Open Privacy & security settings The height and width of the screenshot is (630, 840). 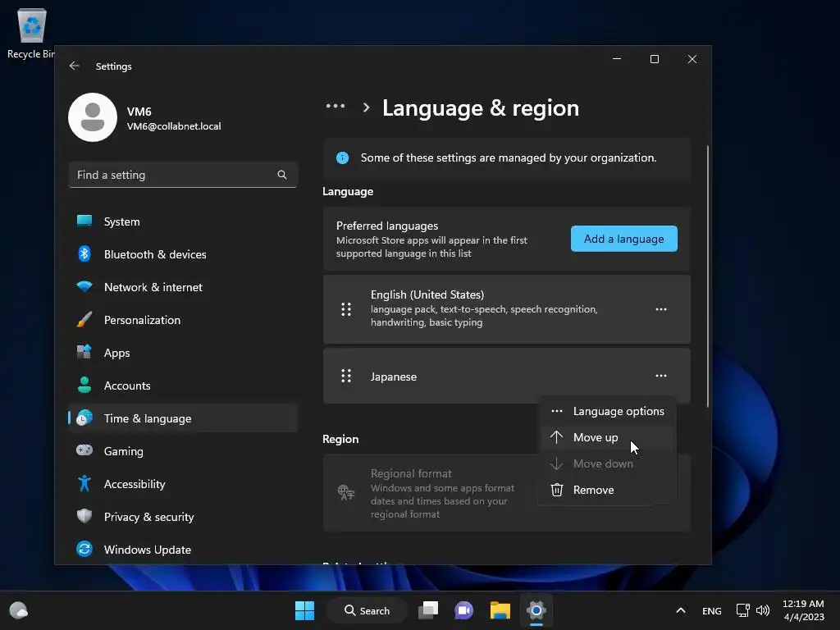pyautogui.click(x=183, y=517)
